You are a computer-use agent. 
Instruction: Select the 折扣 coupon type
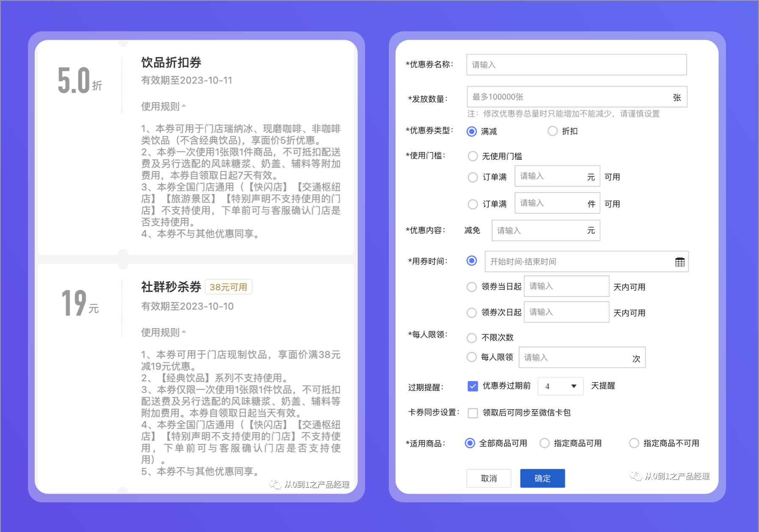click(552, 131)
